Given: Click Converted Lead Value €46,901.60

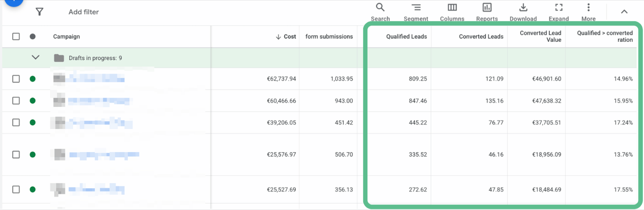Looking at the screenshot, I should [x=546, y=79].
